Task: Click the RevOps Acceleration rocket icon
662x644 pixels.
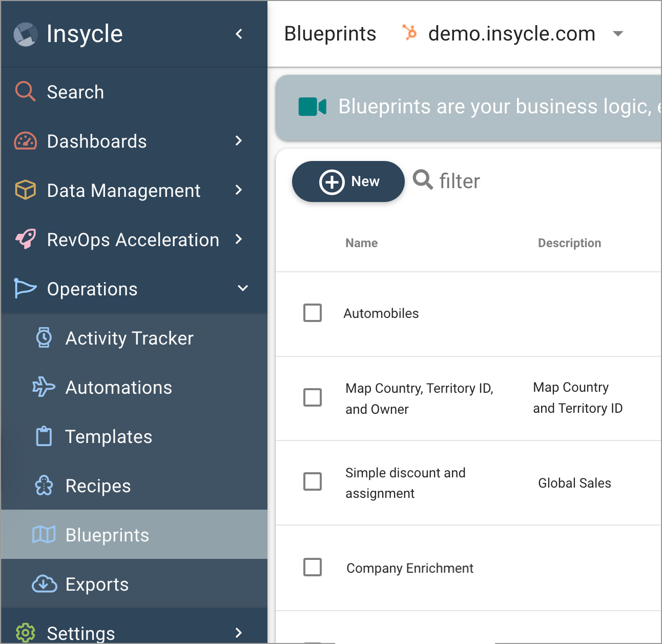Action: coord(25,239)
